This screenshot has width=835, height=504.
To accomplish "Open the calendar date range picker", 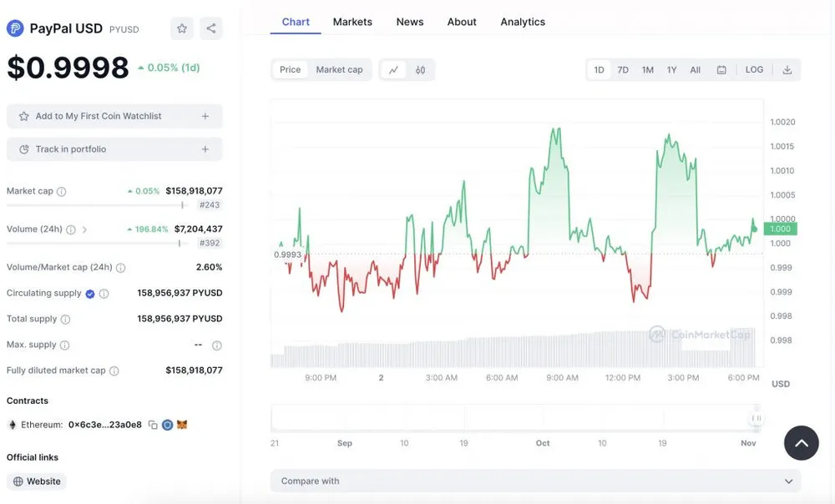I will [721, 70].
